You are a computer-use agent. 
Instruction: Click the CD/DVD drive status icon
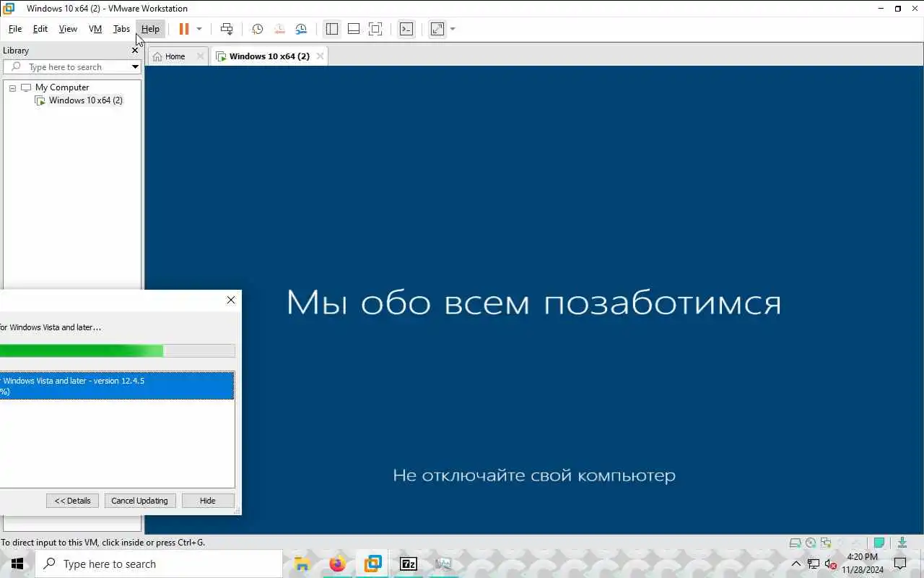click(x=811, y=543)
